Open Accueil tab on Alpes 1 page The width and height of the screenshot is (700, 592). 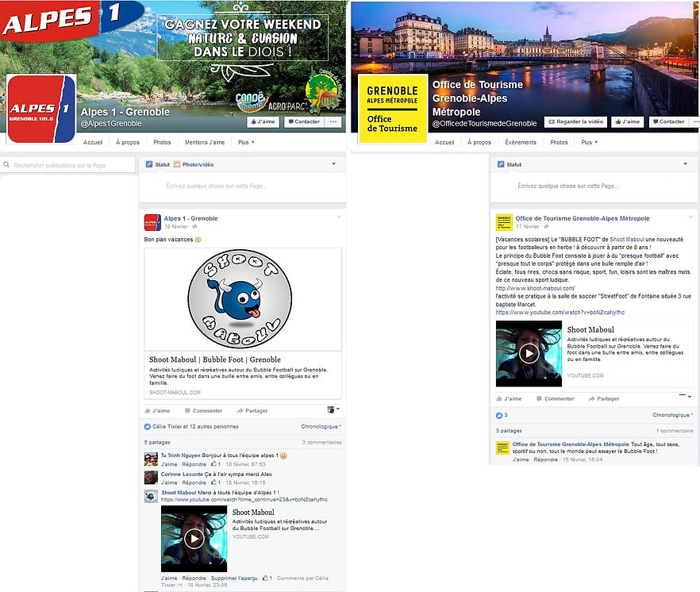coord(93,142)
